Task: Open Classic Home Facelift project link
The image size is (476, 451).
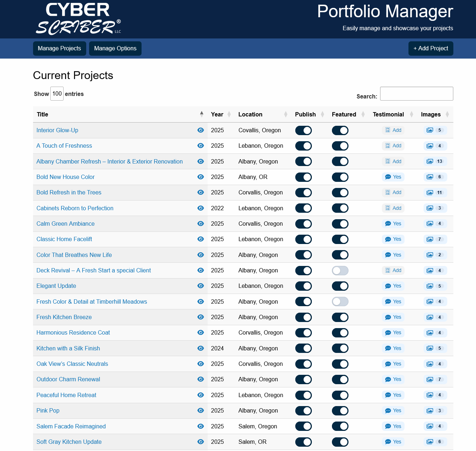Action: [x=64, y=239]
